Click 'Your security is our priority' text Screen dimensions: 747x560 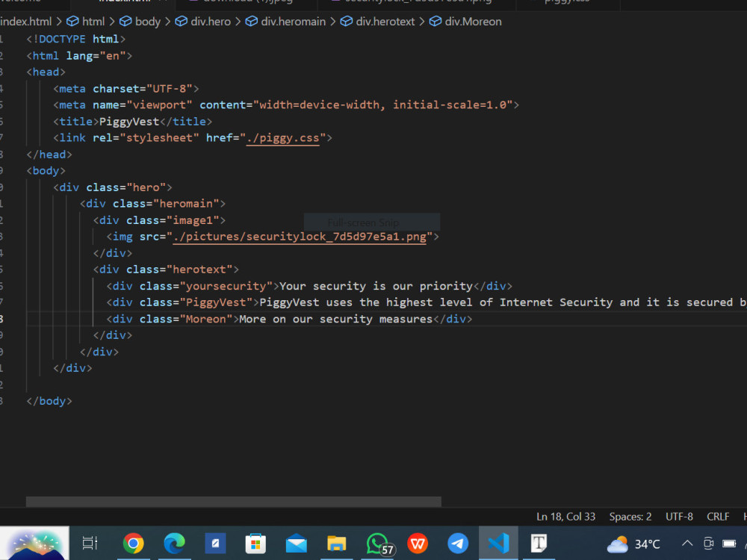[376, 286]
